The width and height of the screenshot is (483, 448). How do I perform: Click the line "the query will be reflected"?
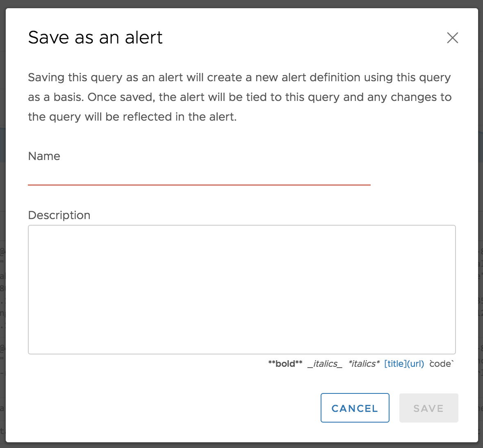132,117
